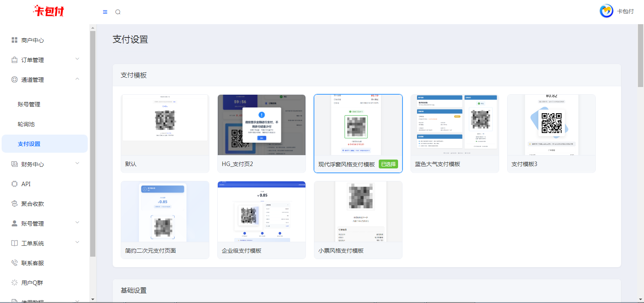Choose the HG_支付页2 template thumbnail
This screenshot has height=303, width=644.
point(262,126)
